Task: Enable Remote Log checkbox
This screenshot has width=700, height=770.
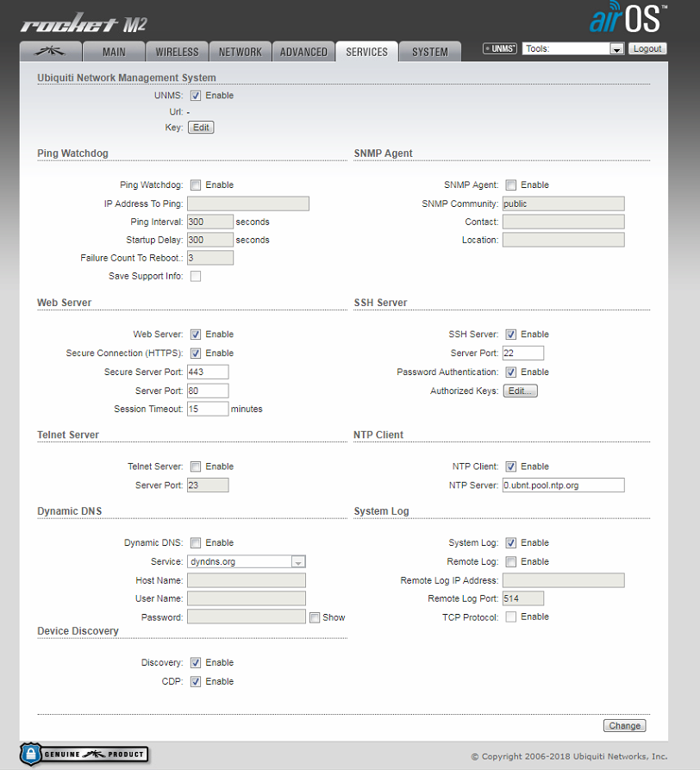Action: click(511, 561)
